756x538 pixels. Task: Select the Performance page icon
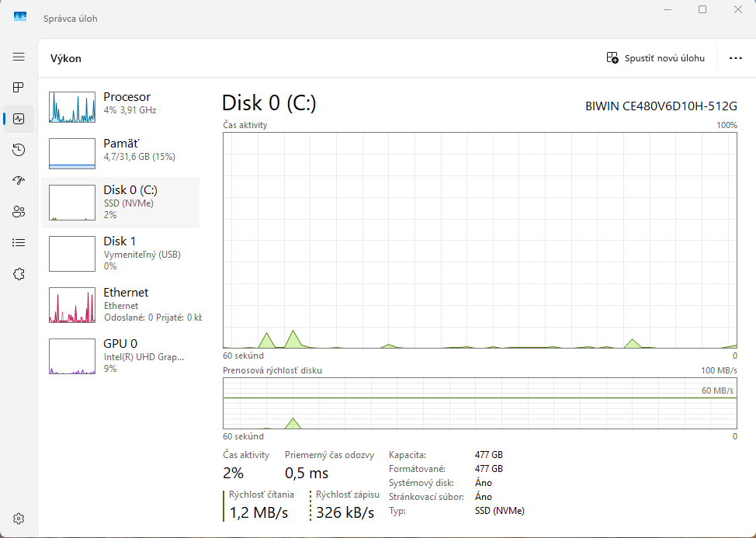[x=19, y=119]
